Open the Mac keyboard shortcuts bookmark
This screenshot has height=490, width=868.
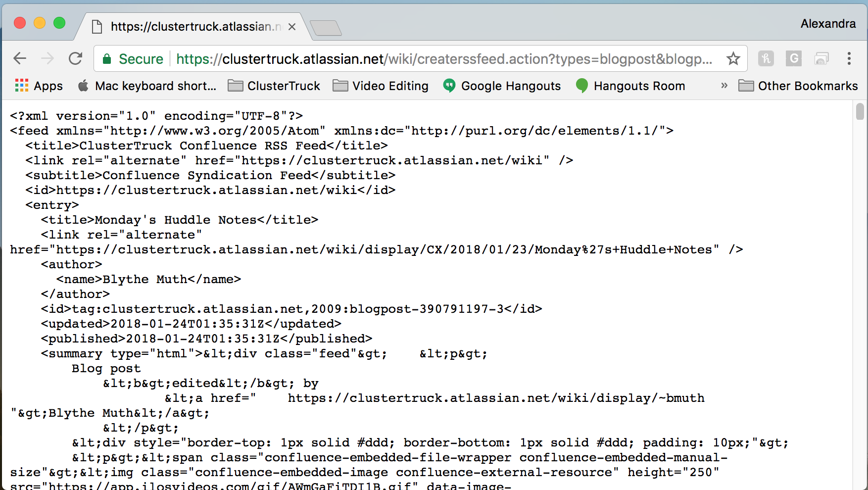pos(147,86)
